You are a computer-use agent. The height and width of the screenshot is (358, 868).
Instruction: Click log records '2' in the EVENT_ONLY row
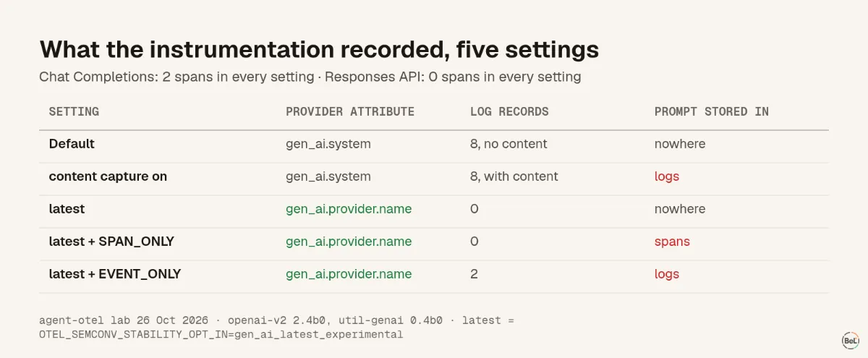tap(474, 274)
